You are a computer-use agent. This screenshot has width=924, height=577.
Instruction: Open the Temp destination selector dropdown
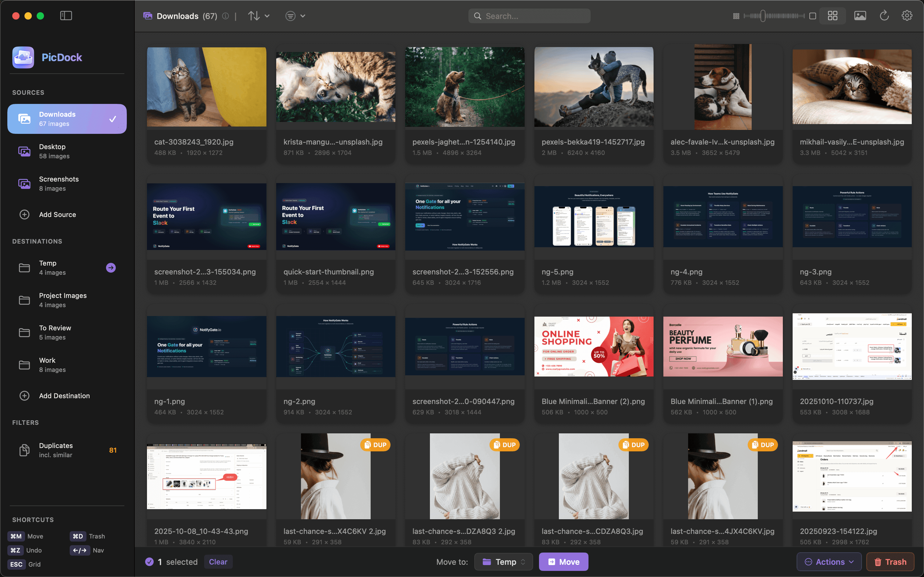point(503,562)
